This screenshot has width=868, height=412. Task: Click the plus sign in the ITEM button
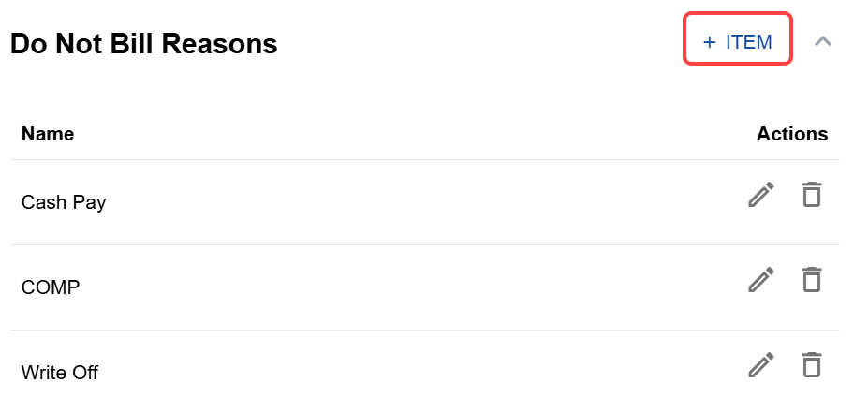[x=709, y=42]
